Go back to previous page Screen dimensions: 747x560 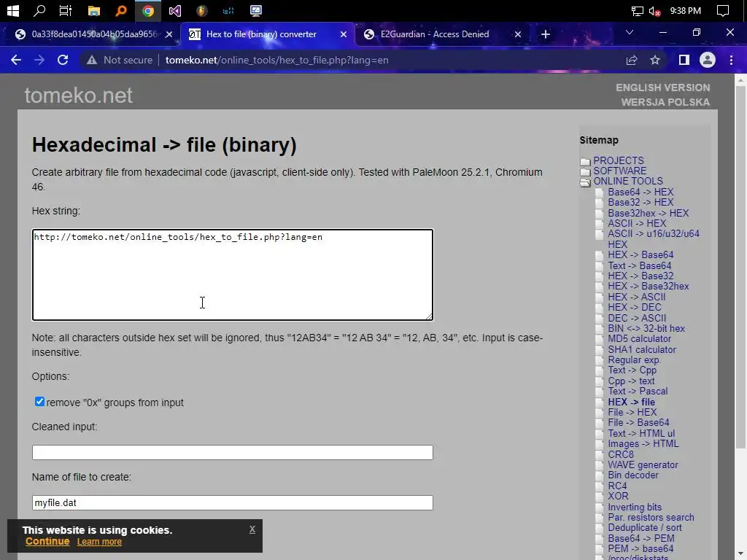16,60
